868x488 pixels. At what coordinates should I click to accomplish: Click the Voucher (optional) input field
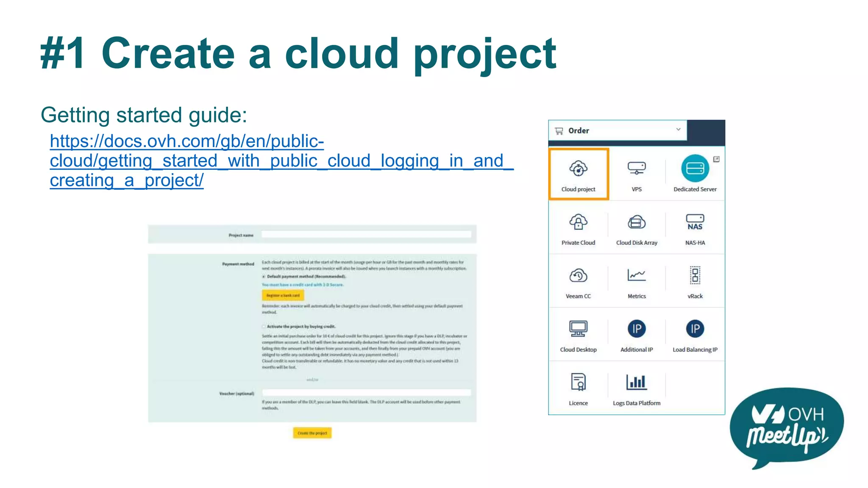(366, 393)
